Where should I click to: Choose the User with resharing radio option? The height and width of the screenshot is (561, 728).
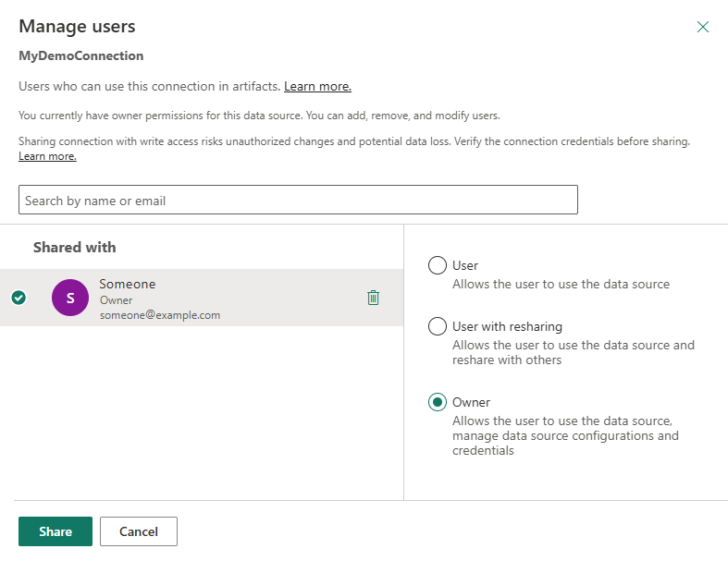pos(438,327)
